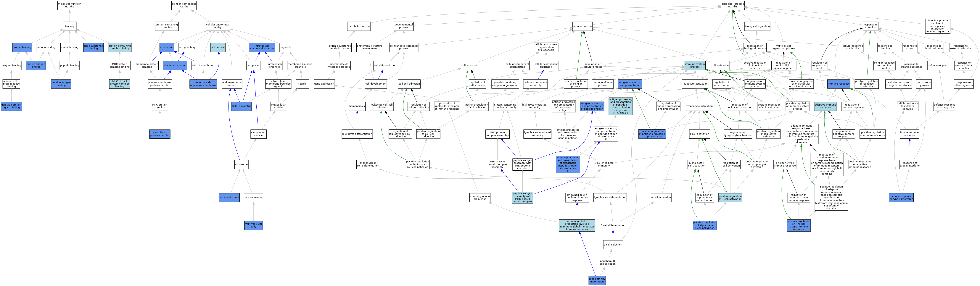This screenshot has width=980, height=286.
Task: Select 'production of molecular mediator of immune response'
Action: click(x=447, y=106)
